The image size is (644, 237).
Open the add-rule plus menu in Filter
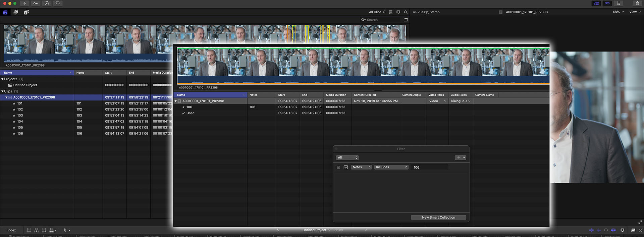pyautogui.click(x=461, y=158)
